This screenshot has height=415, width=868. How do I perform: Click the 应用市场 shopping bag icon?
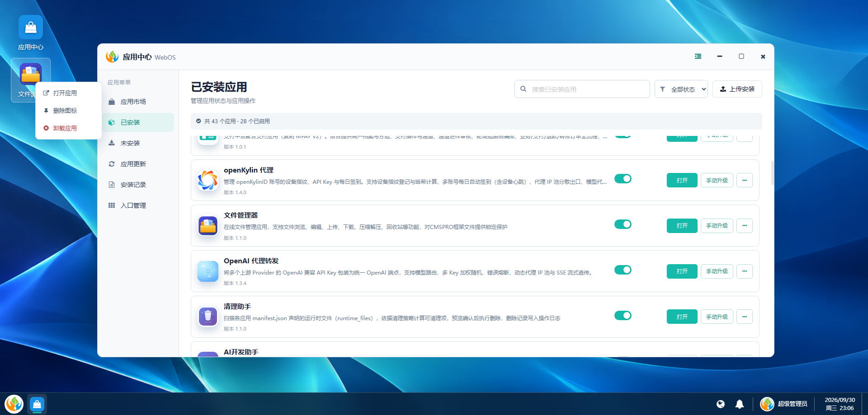pos(112,102)
